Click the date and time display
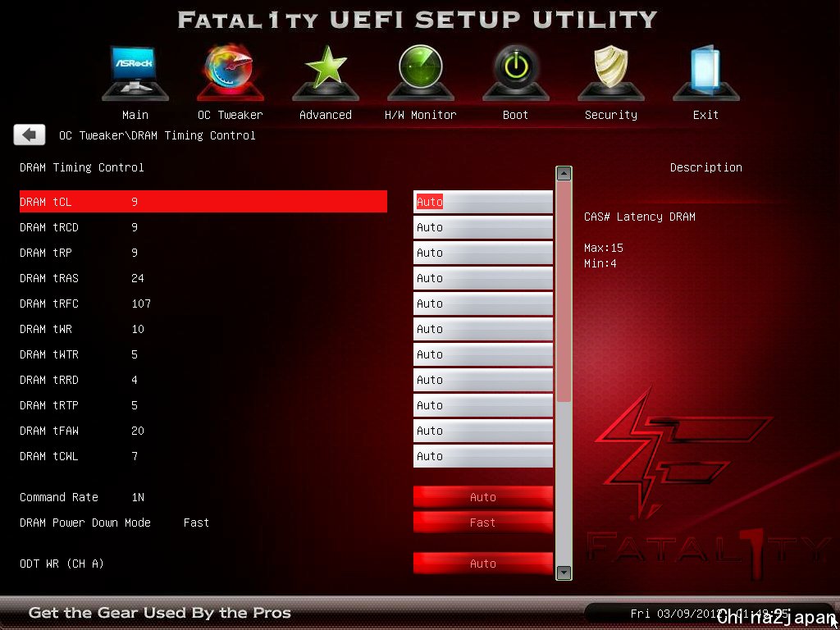 pyautogui.click(x=710, y=614)
